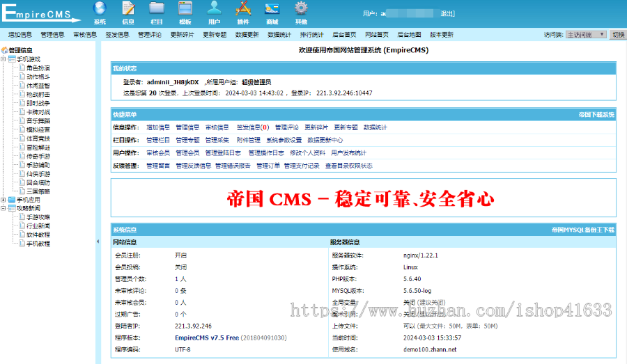Viewport: 627px width, 364px height.
Task: Click 管理专题 quick link
Action: click(x=187, y=141)
